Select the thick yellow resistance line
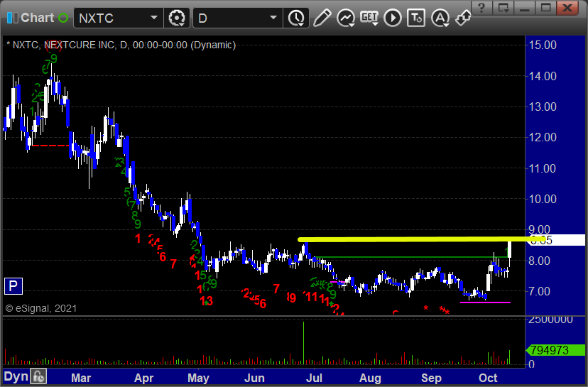 (422, 239)
